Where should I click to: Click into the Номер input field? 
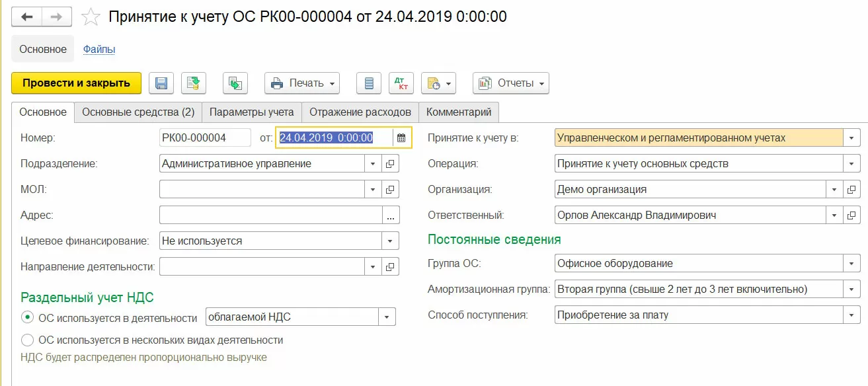coord(205,137)
